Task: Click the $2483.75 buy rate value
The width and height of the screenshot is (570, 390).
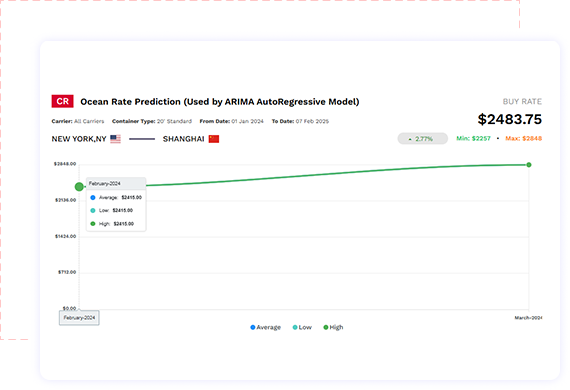Action: [x=510, y=119]
